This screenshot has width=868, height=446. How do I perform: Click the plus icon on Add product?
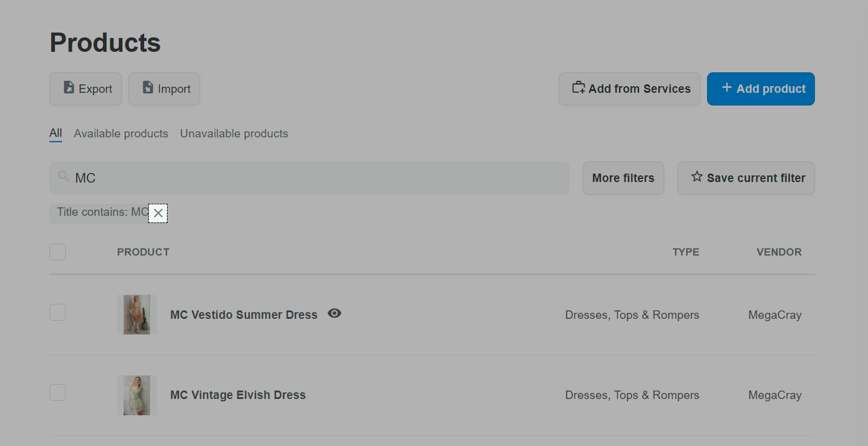[727, 88]
